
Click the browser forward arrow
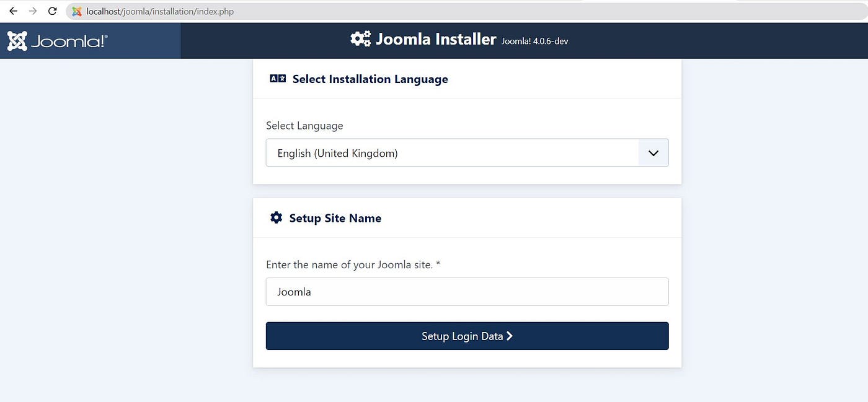pos(33,11)
